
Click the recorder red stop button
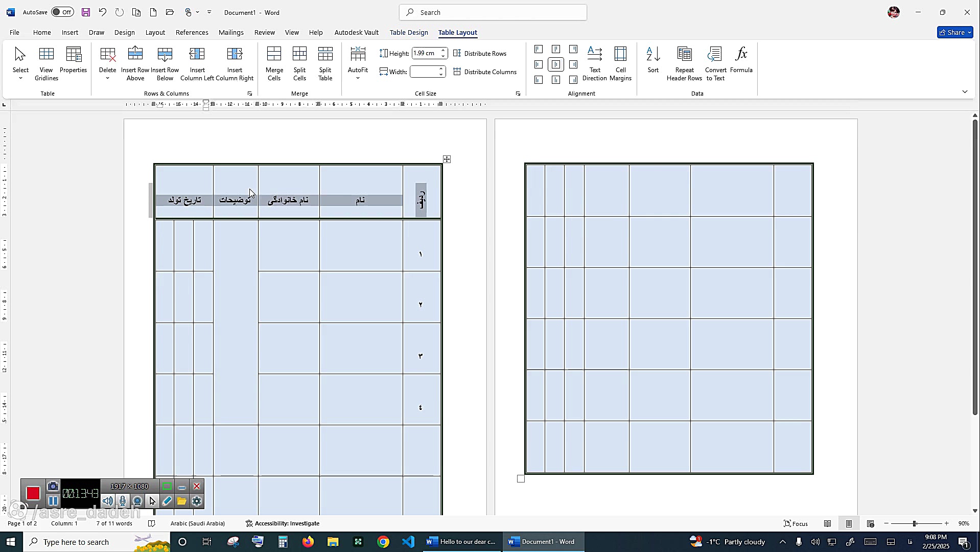(33, 493)
